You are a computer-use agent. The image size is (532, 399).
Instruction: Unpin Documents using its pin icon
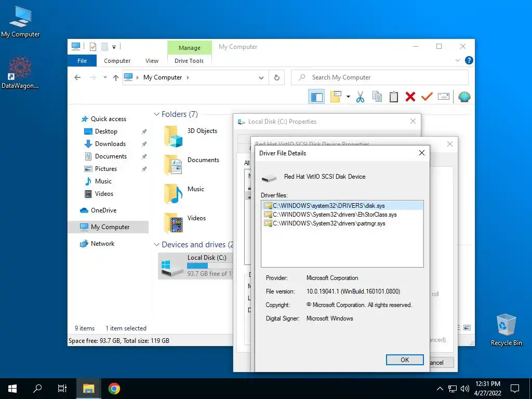144,156
